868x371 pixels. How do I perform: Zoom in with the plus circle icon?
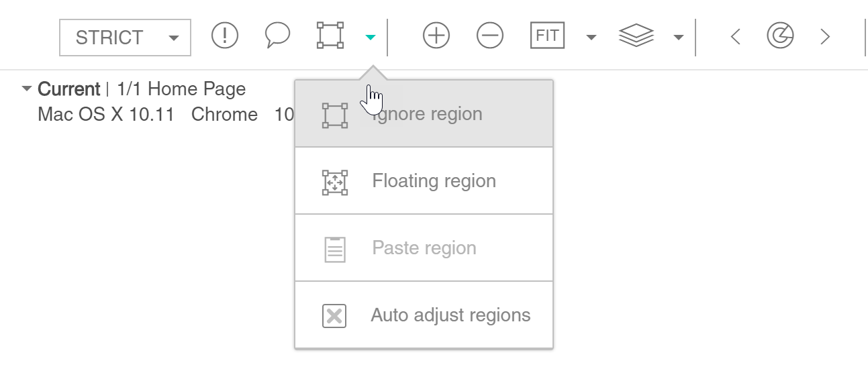436,36
